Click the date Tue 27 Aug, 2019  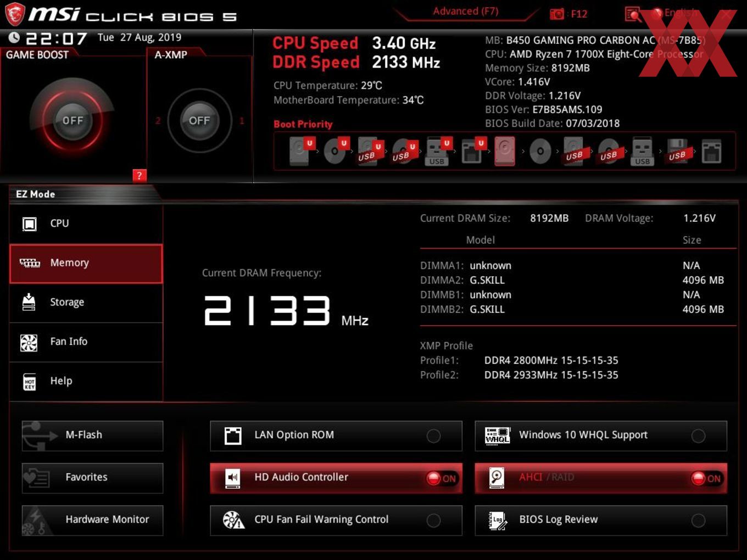coord(140,37)
